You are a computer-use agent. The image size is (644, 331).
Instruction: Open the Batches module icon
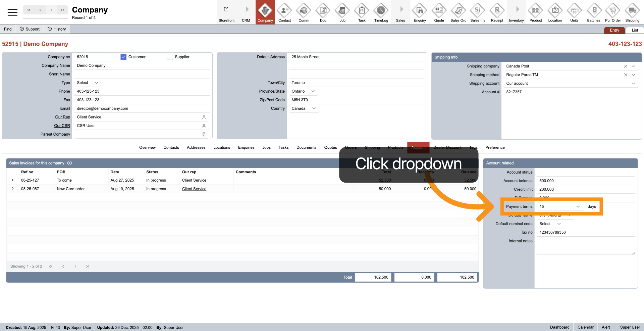[x=593, y=11]
